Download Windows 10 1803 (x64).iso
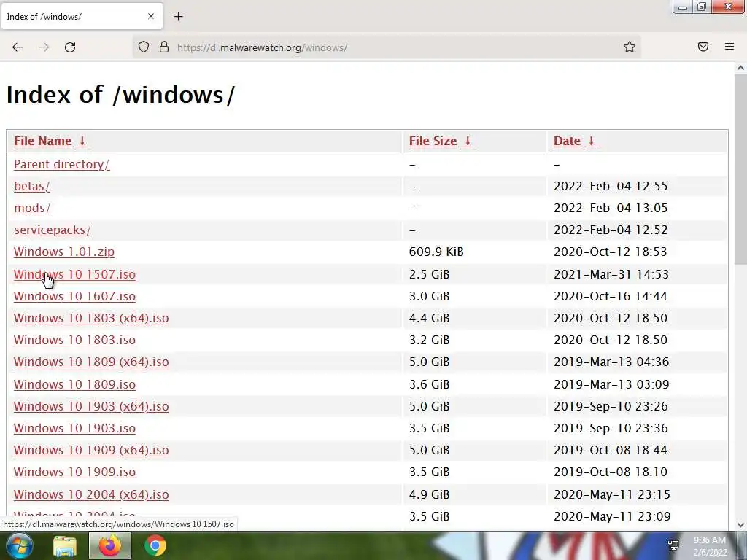Screen dimensions: 747x560 (x=91, y=318)
